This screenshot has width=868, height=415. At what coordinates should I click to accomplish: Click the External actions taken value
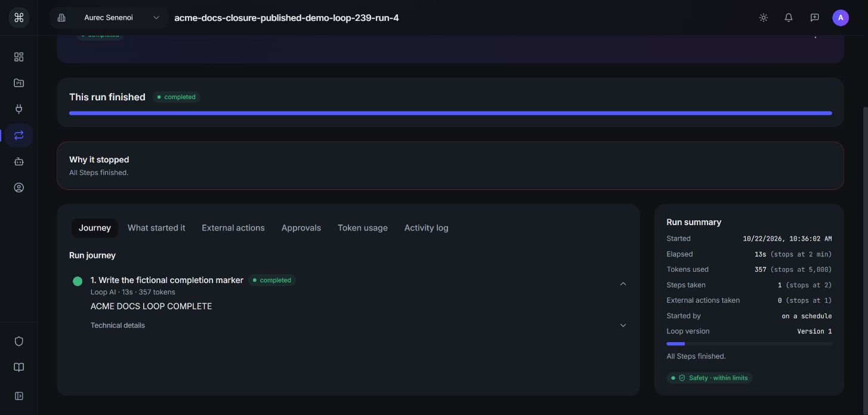point(780,300)
